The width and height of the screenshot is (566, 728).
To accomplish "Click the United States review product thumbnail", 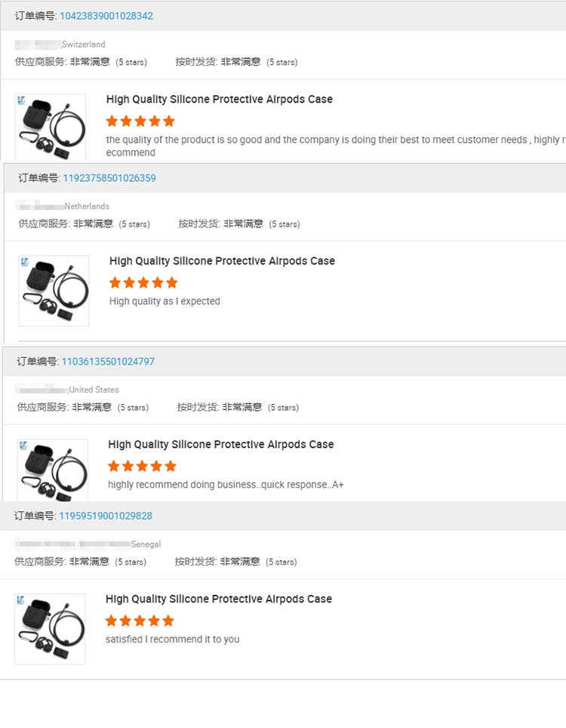I will pos(52,470).
